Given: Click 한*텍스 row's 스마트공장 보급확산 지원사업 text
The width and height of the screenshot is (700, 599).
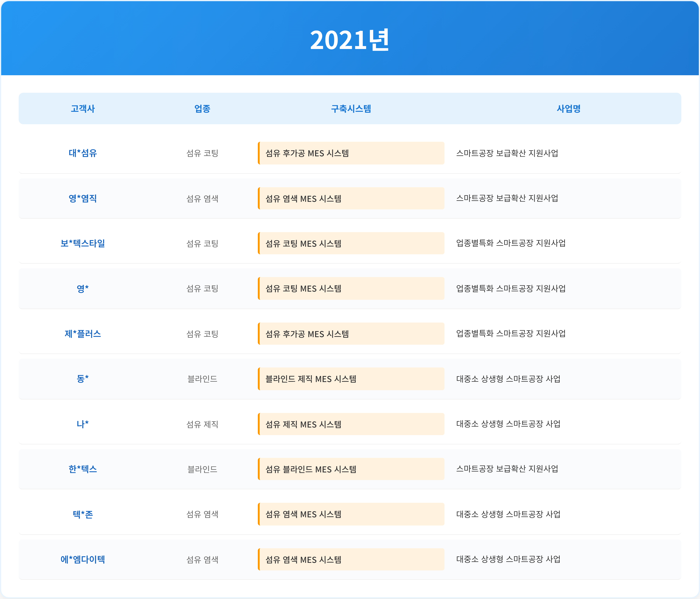Looking at the screenshot, I should pyautogui.click(x=507, y=469).
